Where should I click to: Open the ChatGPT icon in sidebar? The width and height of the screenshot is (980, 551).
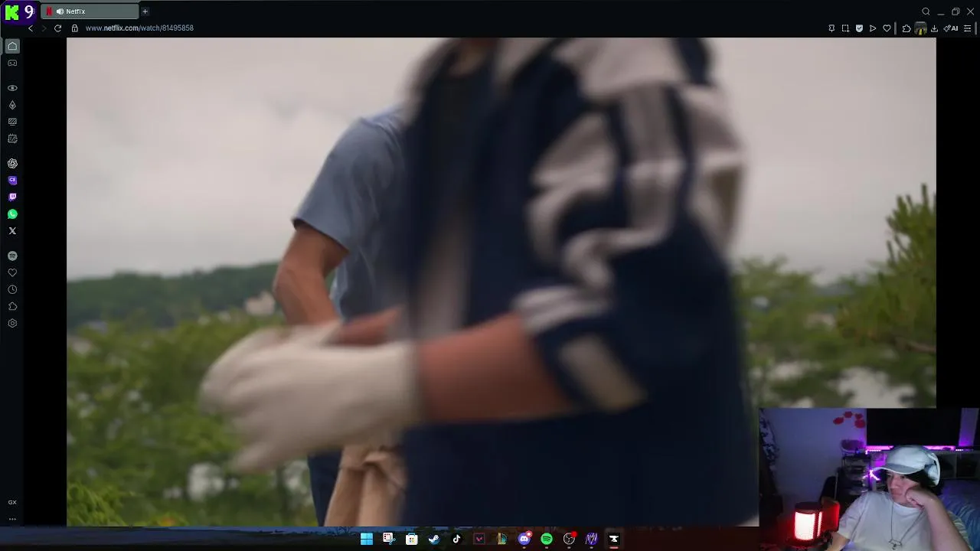point(12,164)
